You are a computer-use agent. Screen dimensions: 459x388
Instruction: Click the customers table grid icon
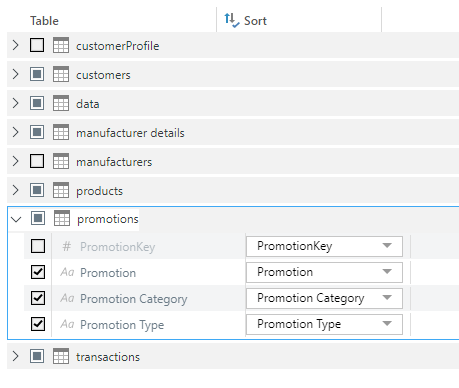point(61,74)
